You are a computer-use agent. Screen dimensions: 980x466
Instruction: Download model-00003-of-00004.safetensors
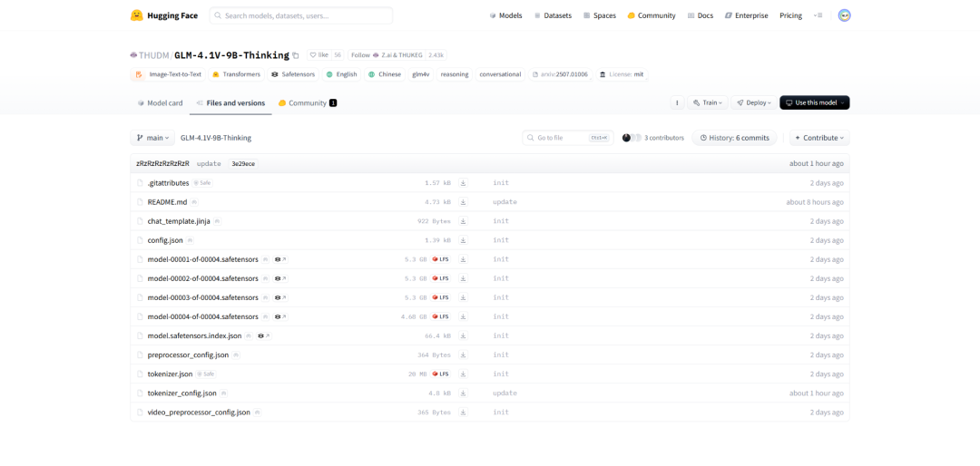pyautogui.click(x=463, y=297)
